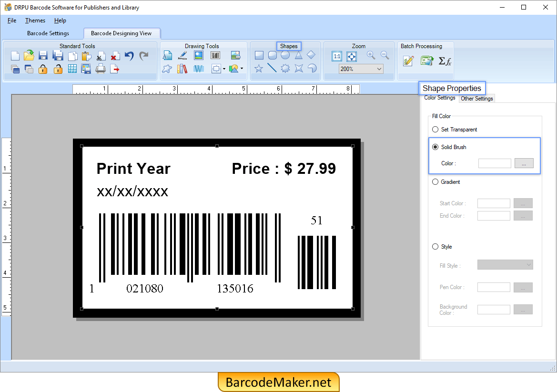
Task: Zoom in with the plus magnifier
Action: pos(371,55)
